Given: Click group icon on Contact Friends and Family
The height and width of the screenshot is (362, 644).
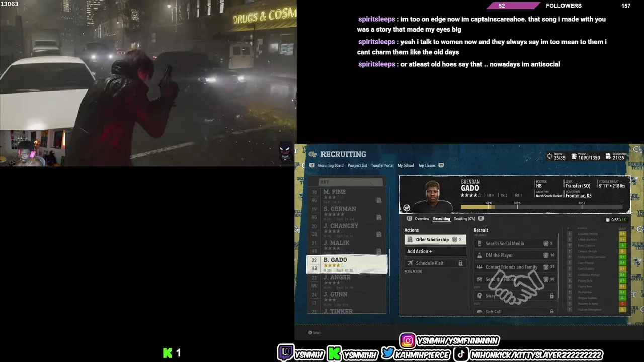Looking at the screenshot, I should tap(479, 267).
